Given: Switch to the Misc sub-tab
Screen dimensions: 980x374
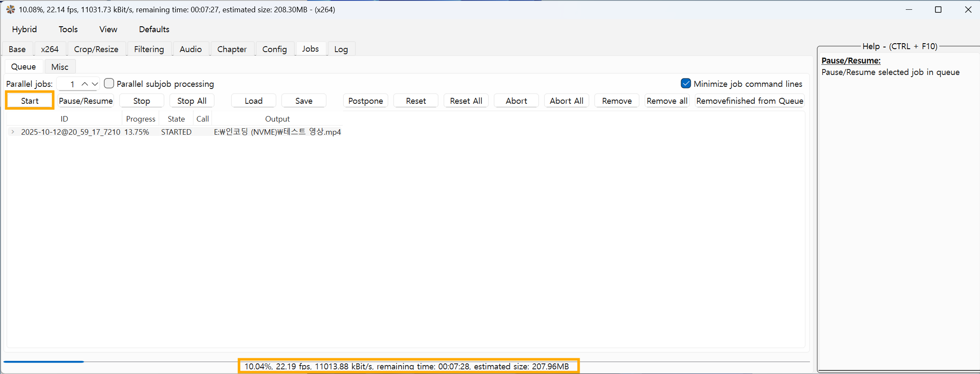Looking at the screenshot, I should [x=60, y=67].
